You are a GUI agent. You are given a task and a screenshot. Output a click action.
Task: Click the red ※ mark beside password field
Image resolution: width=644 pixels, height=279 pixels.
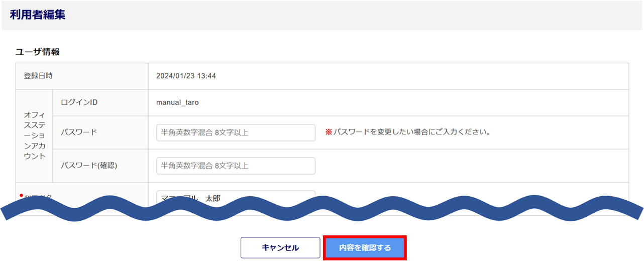329,132
